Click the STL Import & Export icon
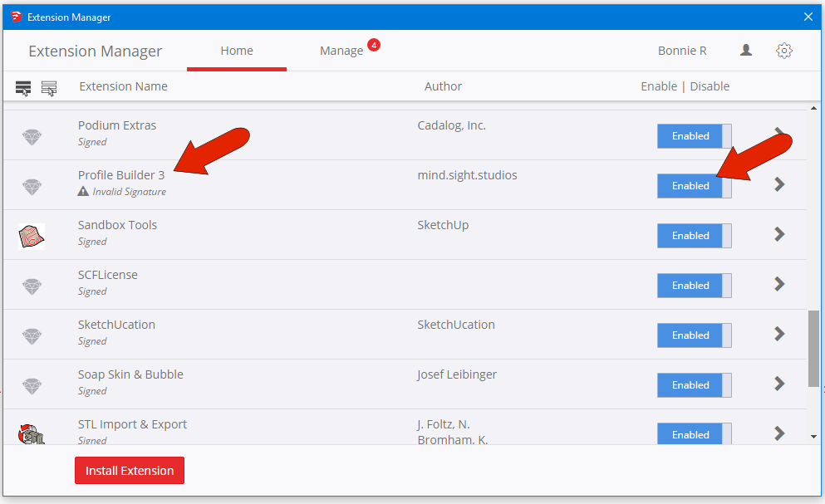 32,434
